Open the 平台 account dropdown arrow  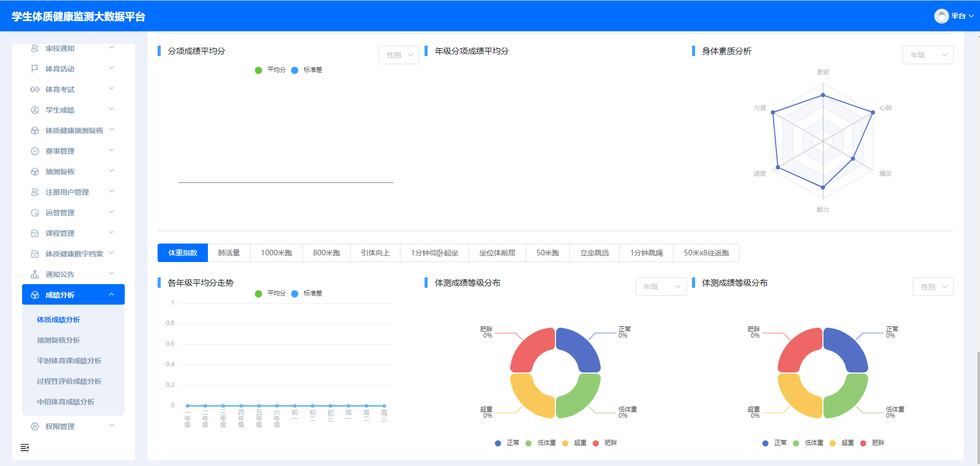[x=971, y=16]
